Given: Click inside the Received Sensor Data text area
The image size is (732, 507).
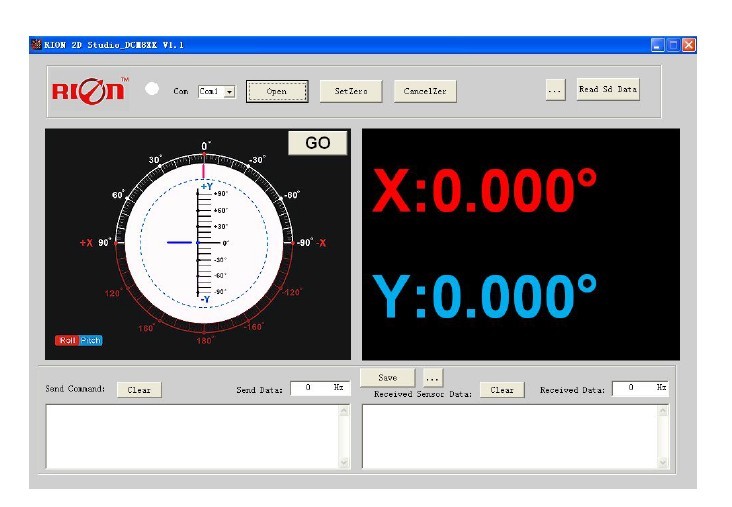Looking at the screenshot, I should tap(510, 437).
